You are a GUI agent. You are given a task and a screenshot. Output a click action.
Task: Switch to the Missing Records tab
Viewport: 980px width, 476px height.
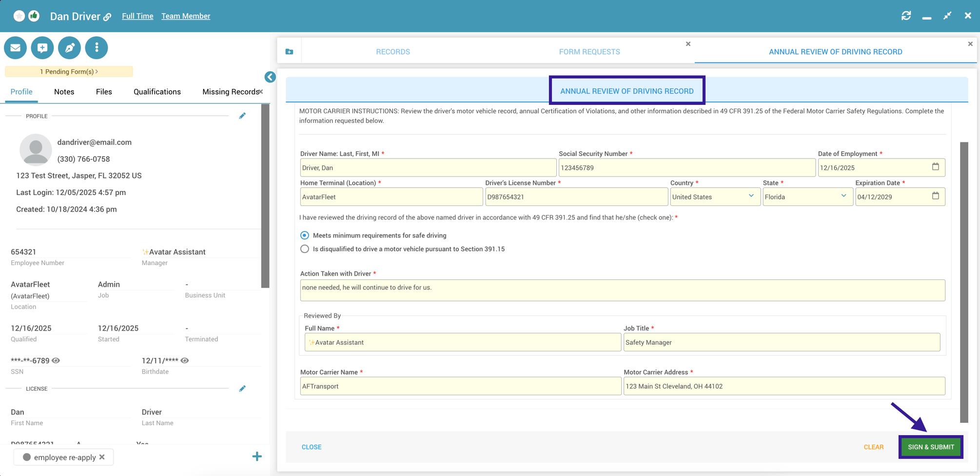pos(230,92)
